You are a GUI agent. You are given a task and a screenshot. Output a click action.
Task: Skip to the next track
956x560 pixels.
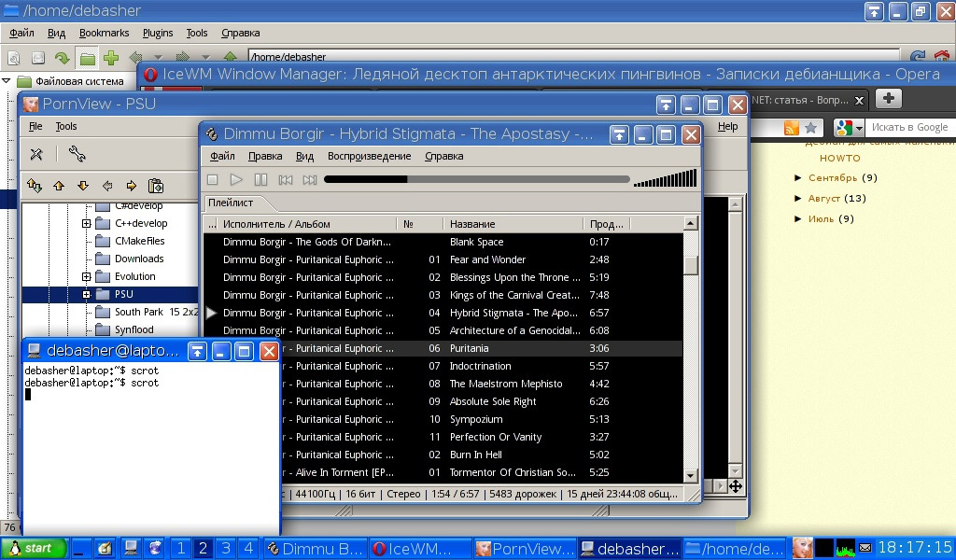(x=309, y=179)
